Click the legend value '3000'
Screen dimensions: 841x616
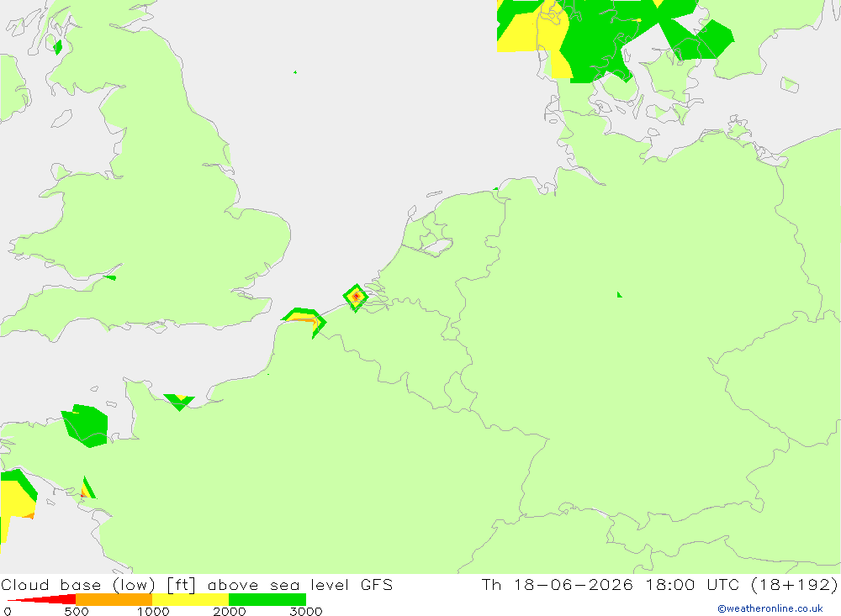point(306,611)
